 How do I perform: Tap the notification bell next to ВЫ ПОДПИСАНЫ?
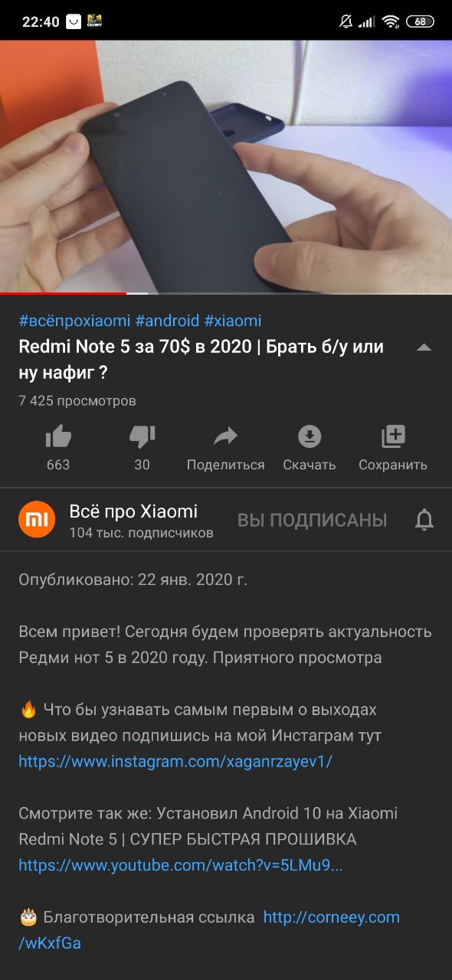click(x=424, y=521)
